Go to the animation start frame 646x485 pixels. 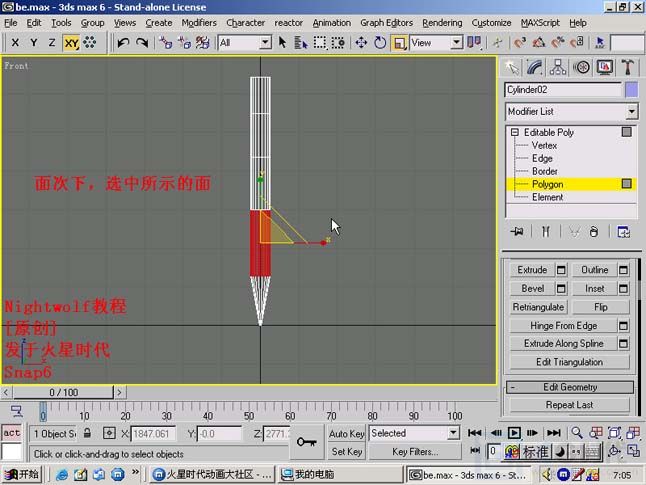tap(475, 433)
